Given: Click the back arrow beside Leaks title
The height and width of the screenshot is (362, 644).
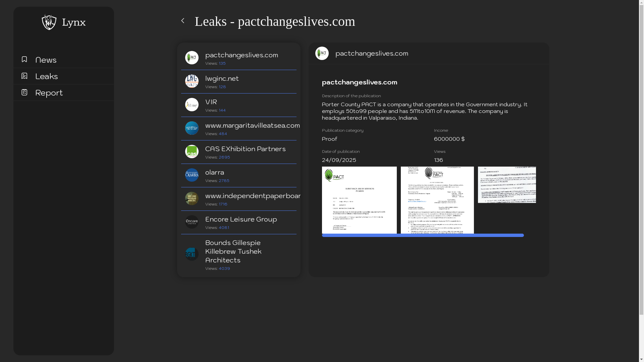Looking at the screenshot, I should pos(183,21).
